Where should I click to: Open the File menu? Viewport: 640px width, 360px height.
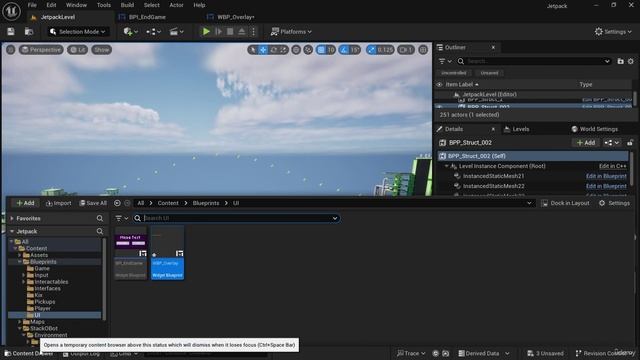32,5
